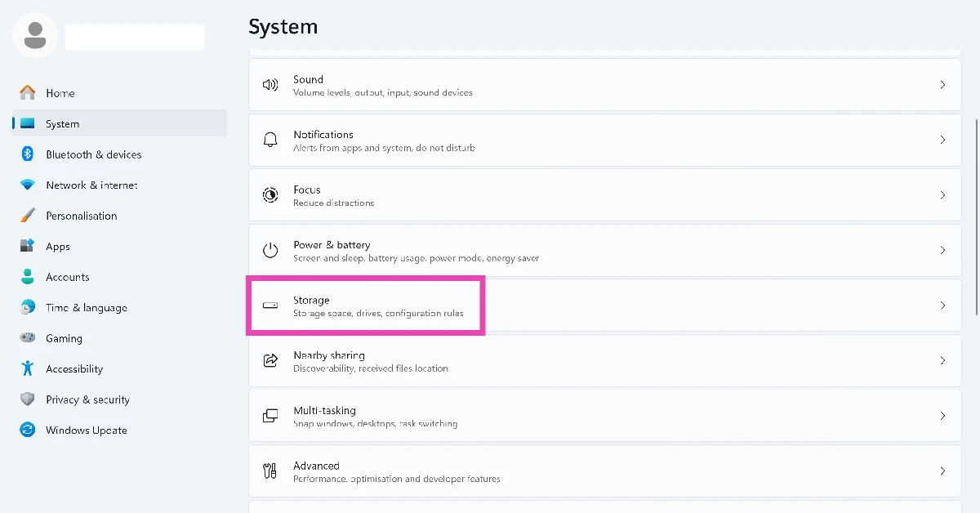
Task: Expand Power & battery chevron arrow
Action: (942, 251)
